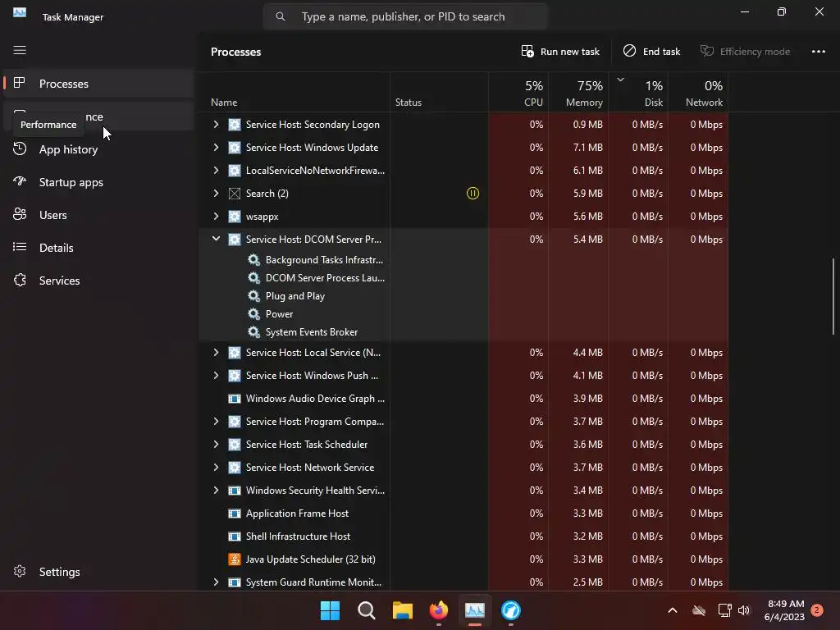Focus the process search field
The width and height of the screenshot is (840, 630).
[x=405, y=16]
